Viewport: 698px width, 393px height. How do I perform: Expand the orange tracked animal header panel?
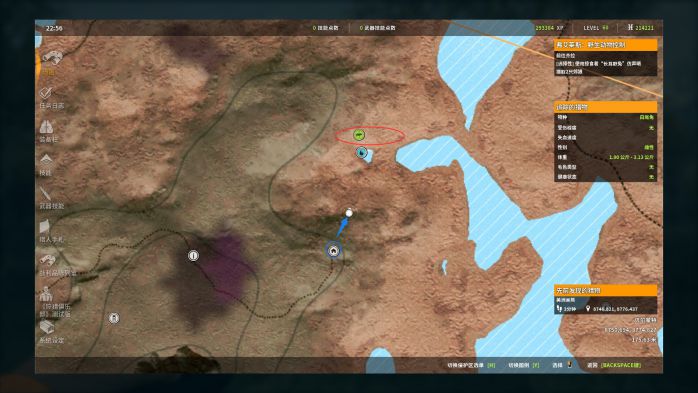605,107
